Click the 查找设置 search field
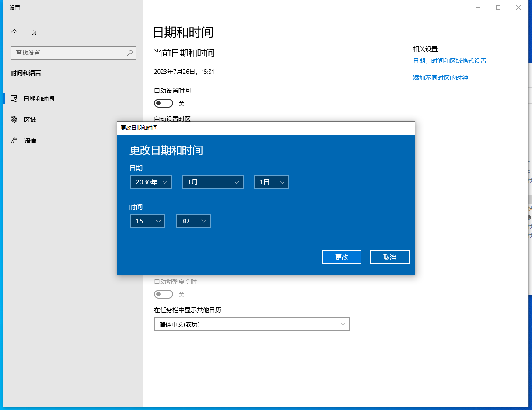532x410 pixels. click(x=73, y=52)
